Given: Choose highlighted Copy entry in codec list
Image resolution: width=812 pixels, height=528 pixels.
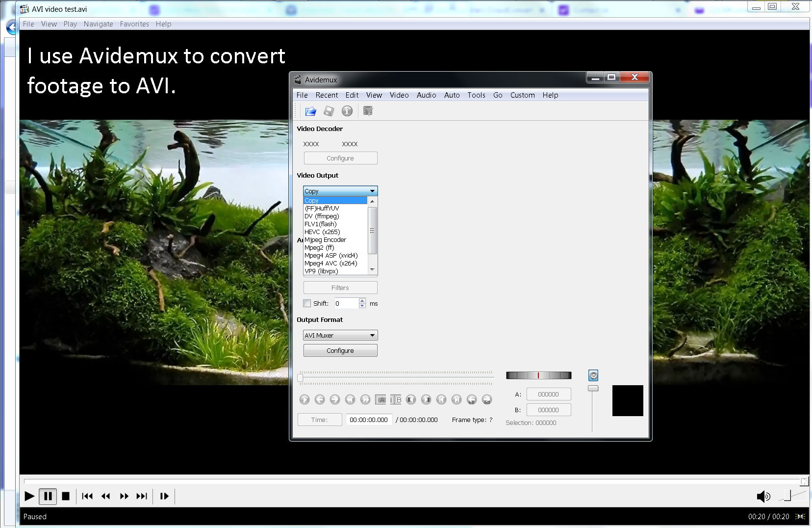Looking at the screenshot, I should pyautogui.click(x=335, y=200).
